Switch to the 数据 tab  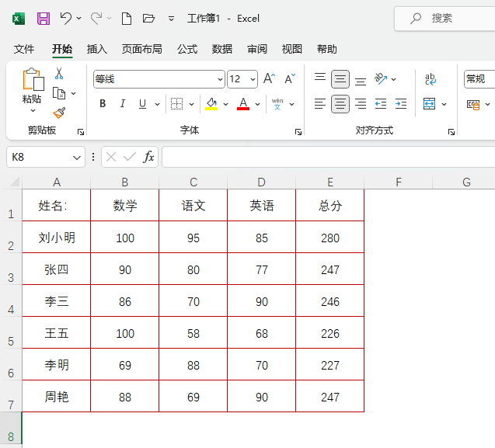point(222,49)
